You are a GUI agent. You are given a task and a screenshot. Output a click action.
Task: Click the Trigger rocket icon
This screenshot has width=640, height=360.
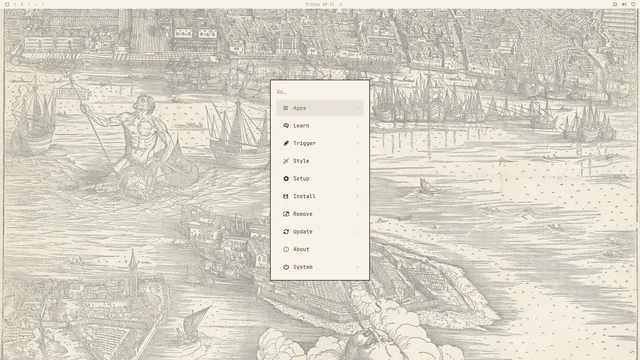(x=286, y=143)
